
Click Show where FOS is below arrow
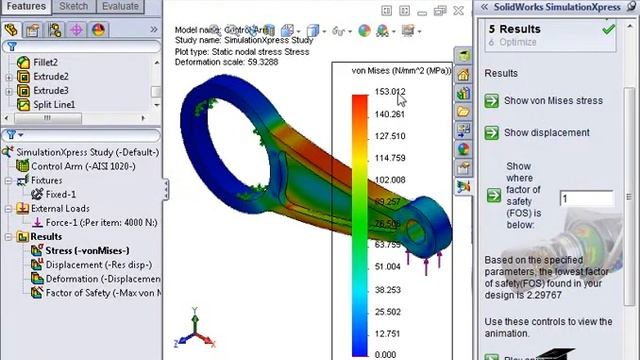tap(494, 195)
